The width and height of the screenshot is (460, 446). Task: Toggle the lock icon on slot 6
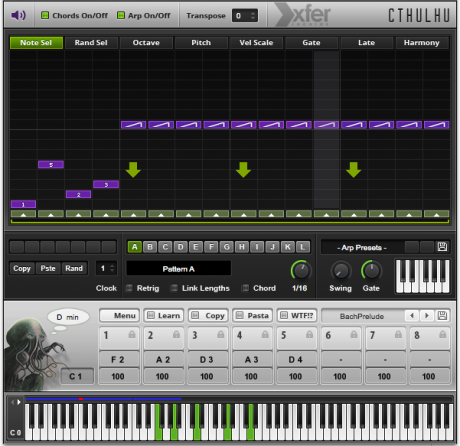[x=354, y=335]
